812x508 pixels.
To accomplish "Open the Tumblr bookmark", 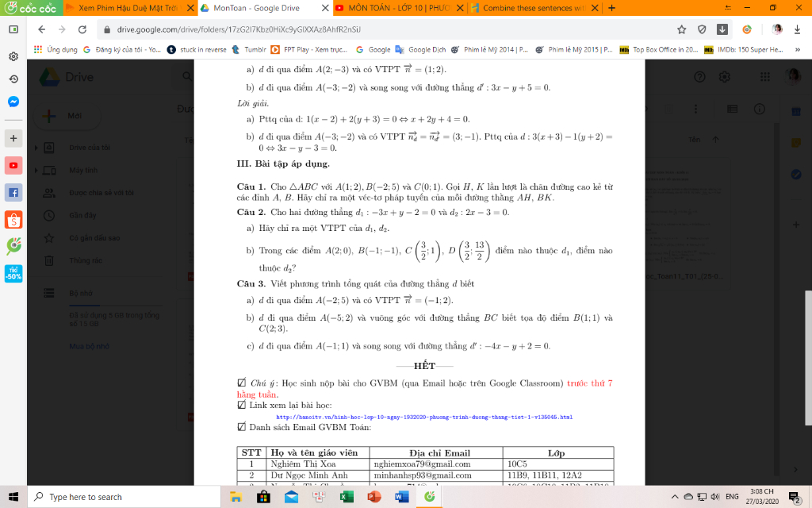I will tap(249, 50).
